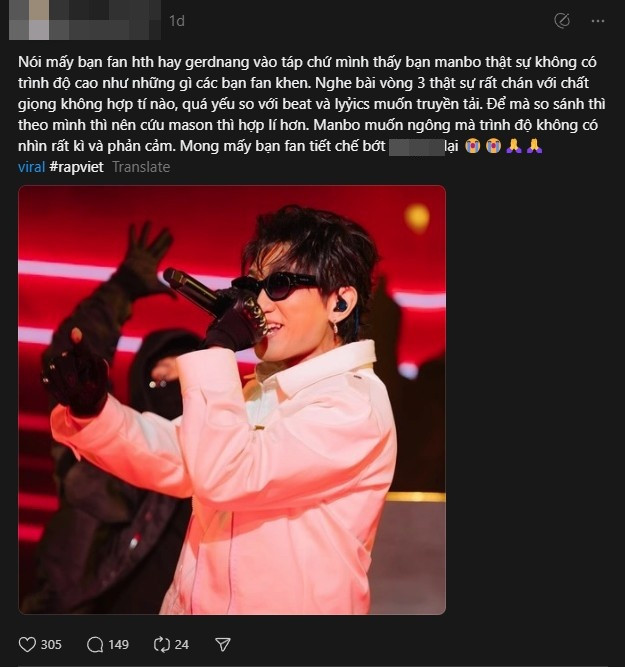Translate the post caption
Viewport: 625px width, 667px height.
(141, 167)
